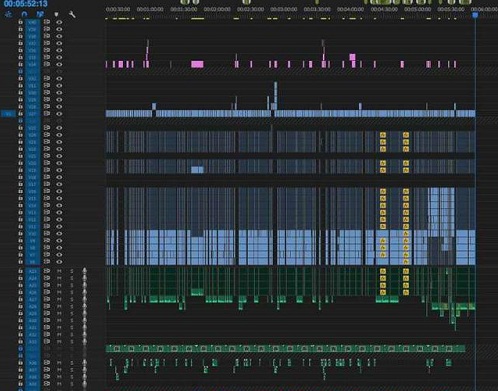Click the time ruler at 00:03:00:00
Screen dimensions: 498x391
[x=284, y=9]
